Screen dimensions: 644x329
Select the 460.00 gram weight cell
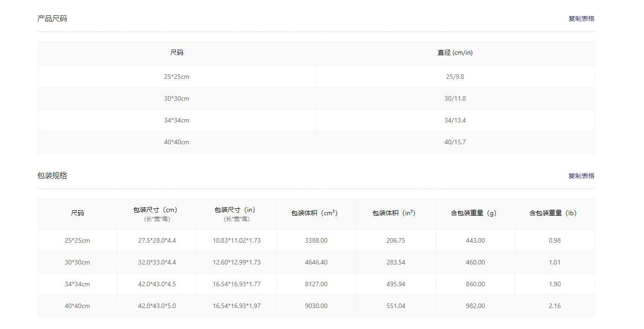pos(475,262)
